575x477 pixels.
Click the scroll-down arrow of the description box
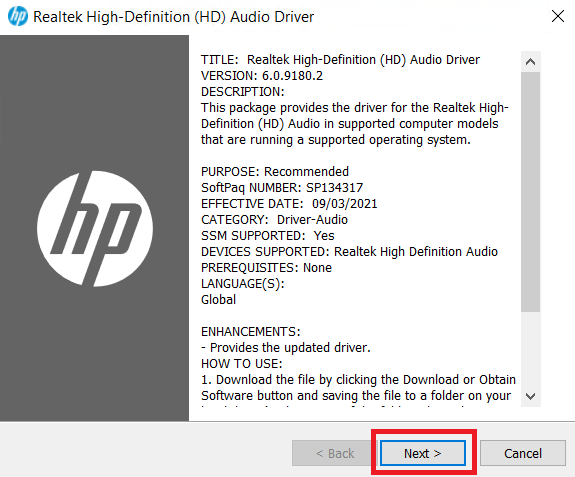pos(530,396)
